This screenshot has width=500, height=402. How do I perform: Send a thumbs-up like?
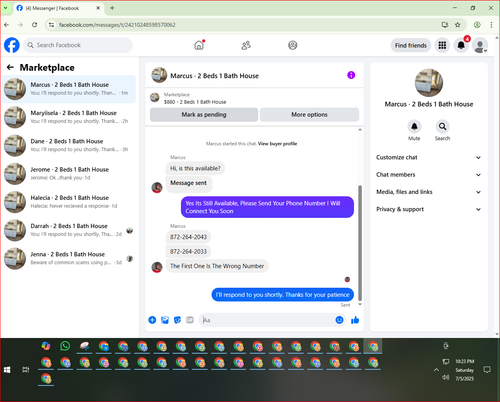[x=355, y=320]
